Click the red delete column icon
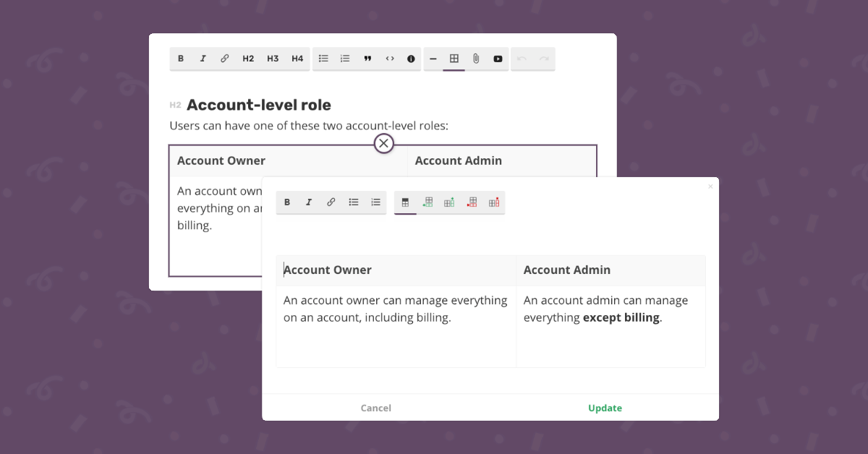Screen dimensions: 868x454 click(494, 202)
